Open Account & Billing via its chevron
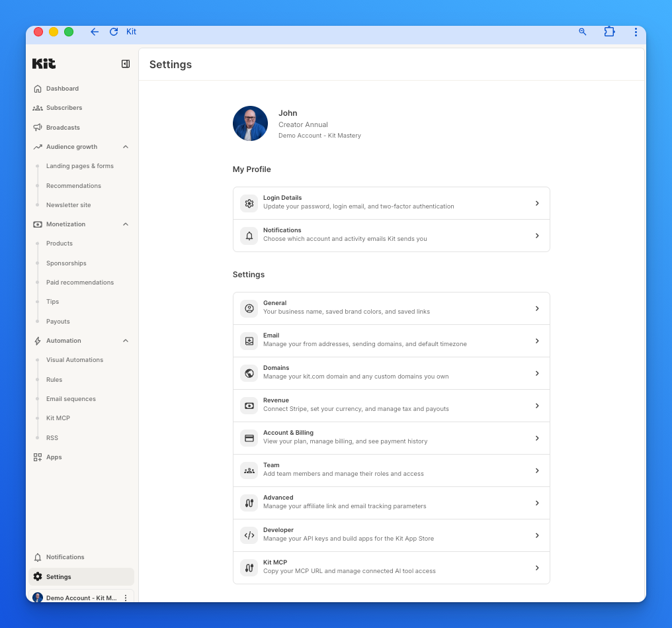This screenshot has height=628, width=672. coord(537,438)
